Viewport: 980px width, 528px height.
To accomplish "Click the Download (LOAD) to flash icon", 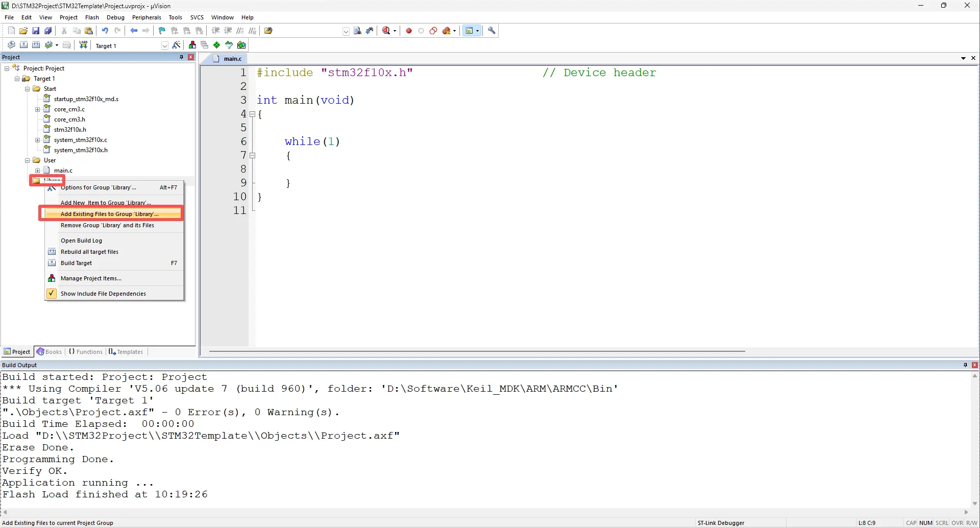I will (83, 45).
